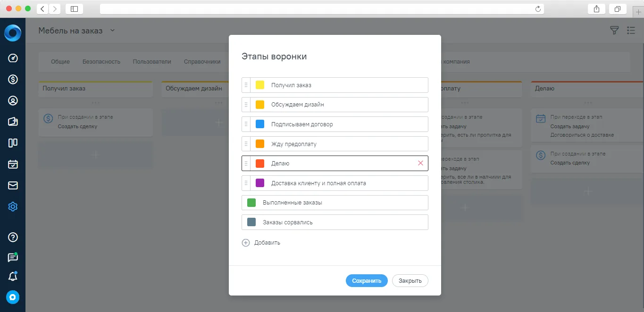Click the Закрыть button
644x312 pixels.
(410, 280)
